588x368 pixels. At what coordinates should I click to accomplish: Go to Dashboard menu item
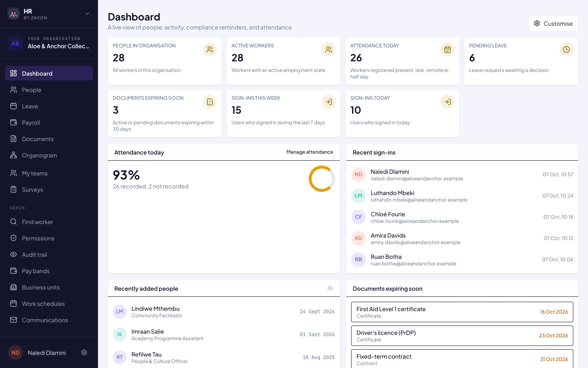(x=49, y=73)
